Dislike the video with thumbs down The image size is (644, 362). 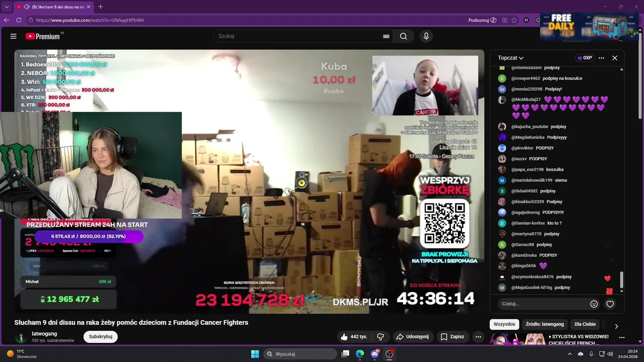[x=381, y=336]
